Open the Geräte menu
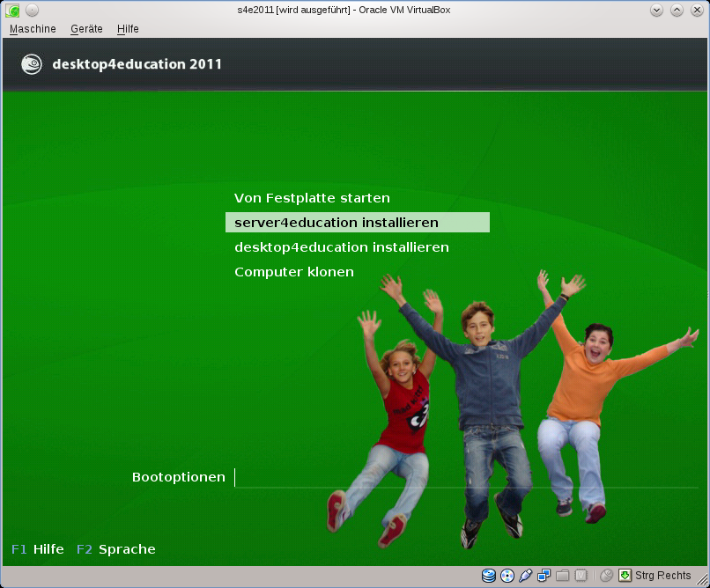710x588 pixels. pos(86,29)
